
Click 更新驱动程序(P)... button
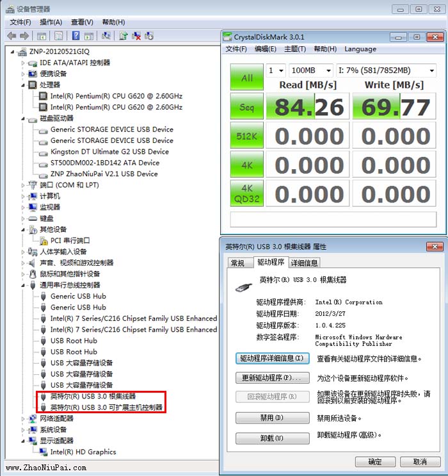click(x=273, y=378)
